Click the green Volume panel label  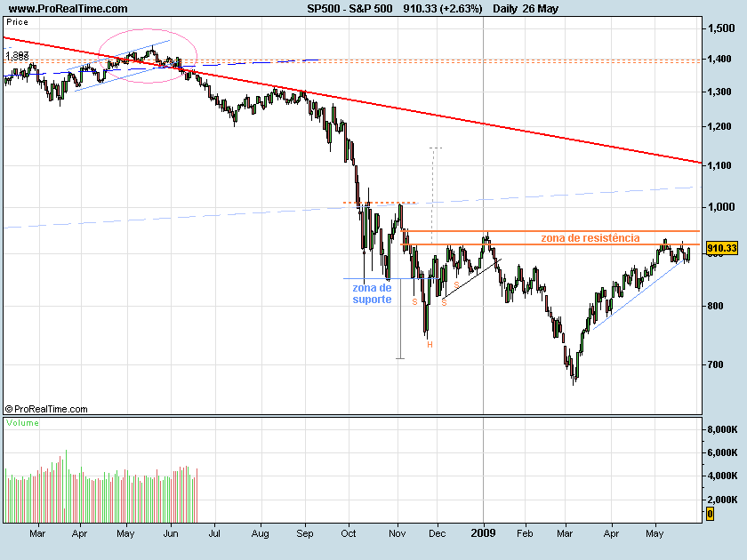tap(22, 423)
